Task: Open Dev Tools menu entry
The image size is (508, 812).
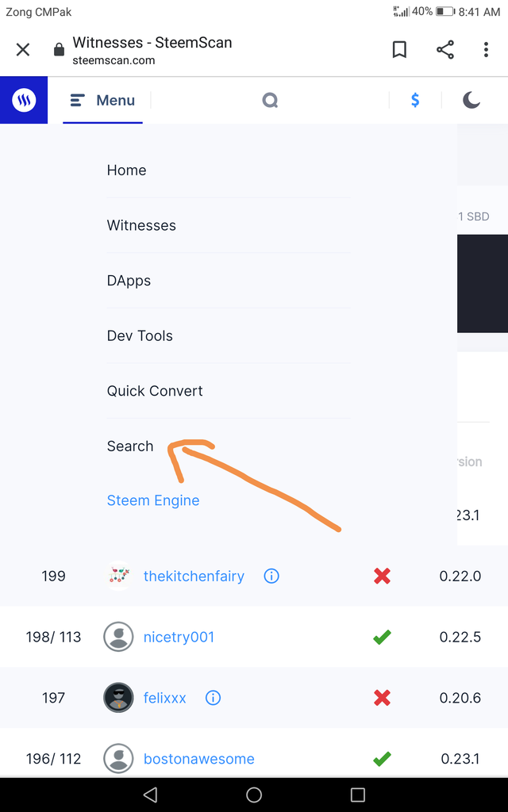Action: point(140,336)
